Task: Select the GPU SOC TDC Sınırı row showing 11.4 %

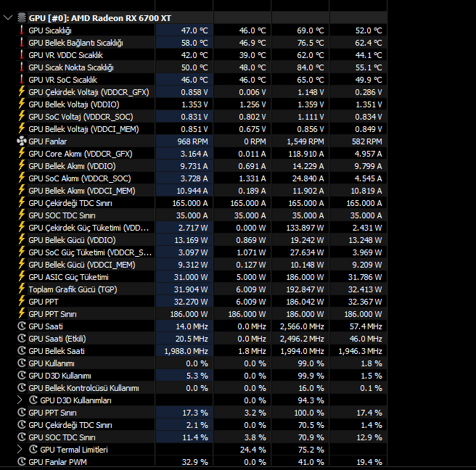Action: tap(62, 437)
